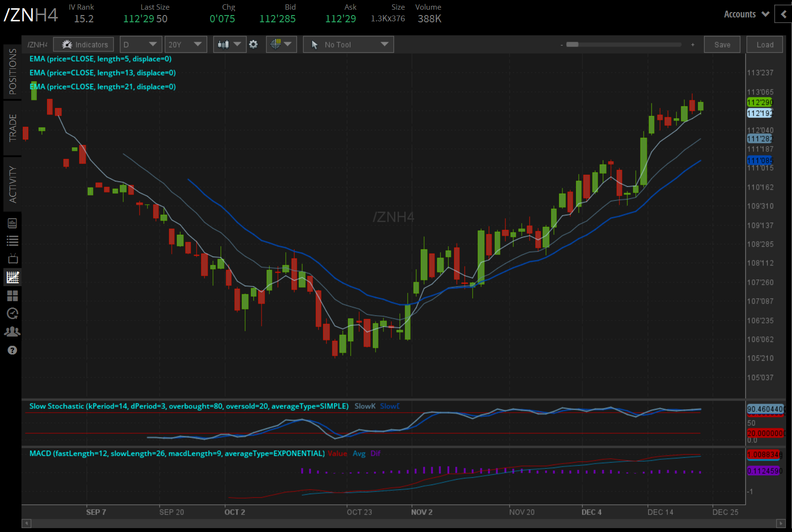Screen dimensions: 792x532
Task: Open the D timeframe dropdown
Action: pos(140,44)
